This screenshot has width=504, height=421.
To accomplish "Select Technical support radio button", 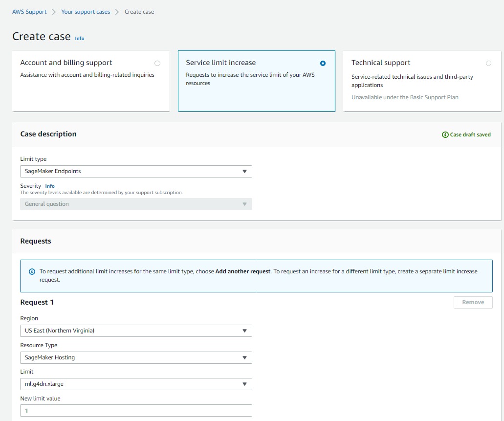I will (x=488, y=64).
